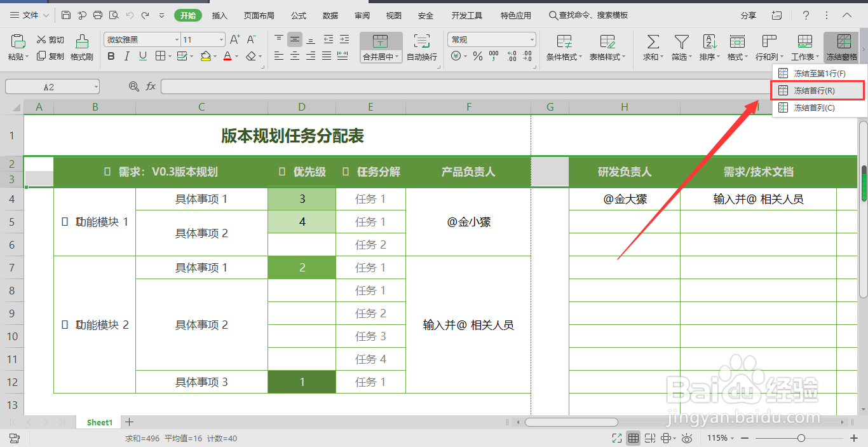
Task: Select the Sheet1 tab
Action: click(100, 422)
